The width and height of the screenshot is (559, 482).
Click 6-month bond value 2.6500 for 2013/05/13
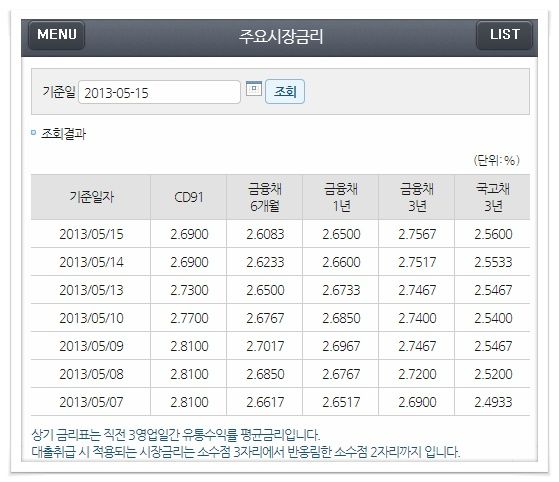(265, 290)
